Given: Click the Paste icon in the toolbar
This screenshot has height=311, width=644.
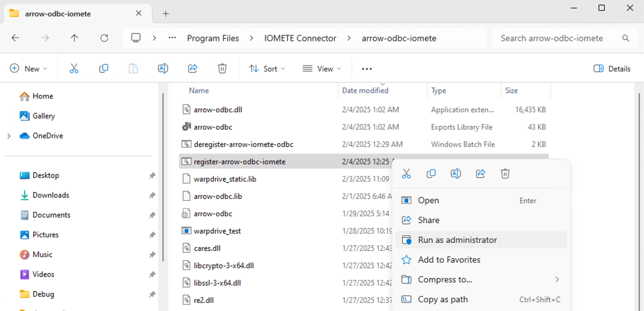Looking at the screenshot, I should (133, 68).
